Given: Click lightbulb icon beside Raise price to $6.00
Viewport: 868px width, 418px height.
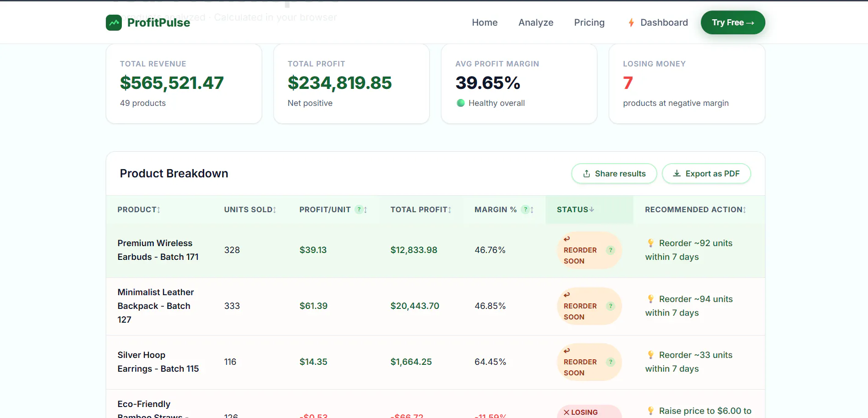Looking at the screenshot, I should pos(650,411).
